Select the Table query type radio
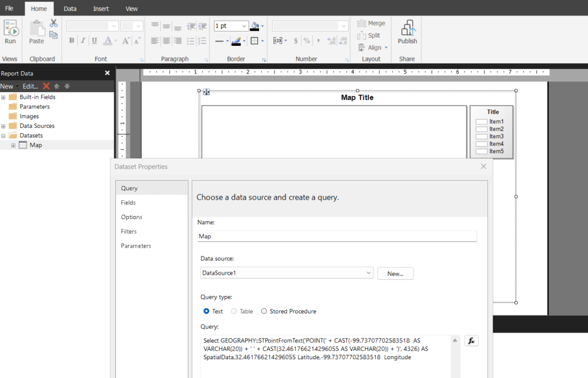588x378 pixels. coord(234,311)
